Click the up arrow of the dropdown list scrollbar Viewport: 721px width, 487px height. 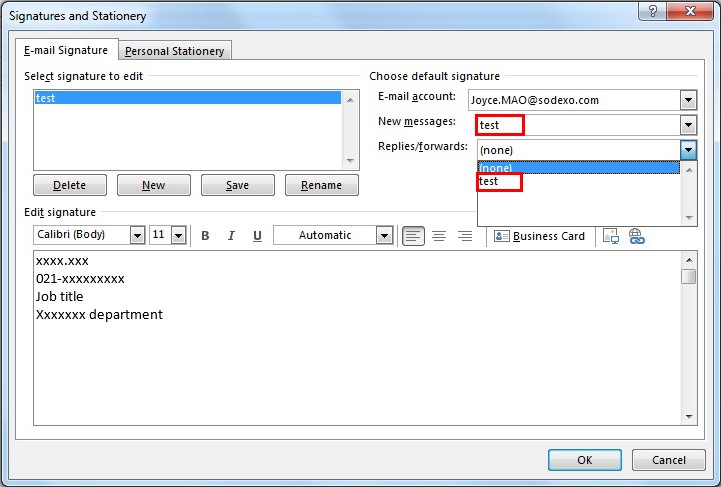(x=688, y=170)
